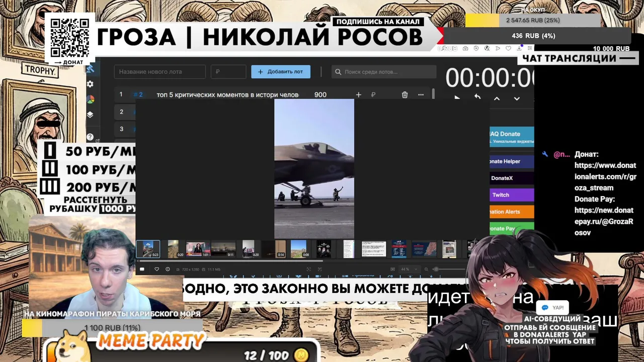The width and height of the screenshot is (644, 362).
Task: Open the pie chart wheel section
Action: coord(90,99)
